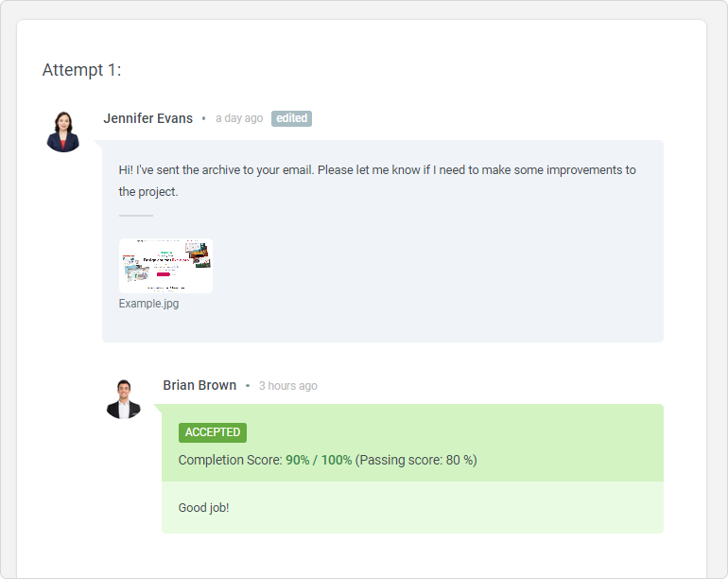The height and width of the screenshot is (579, 728).
Task: Click the "Attempt 1:" heading
Action: coord(82,70)
